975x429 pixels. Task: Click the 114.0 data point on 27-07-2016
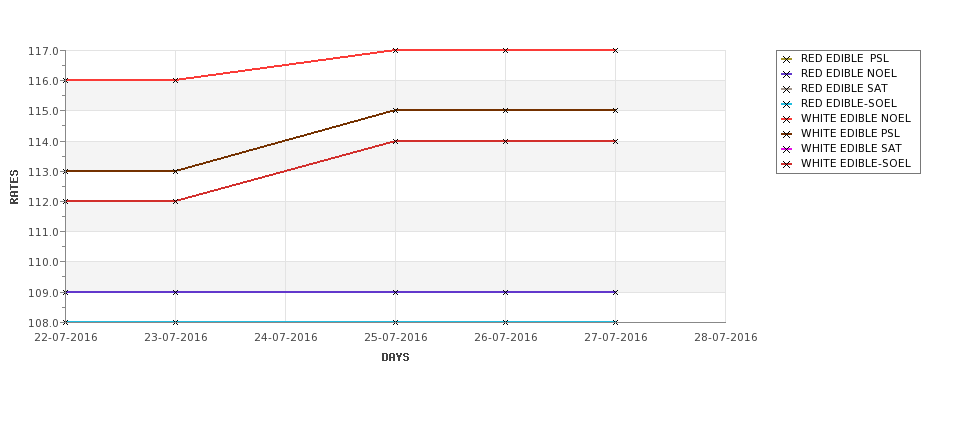tap(616, 141)
